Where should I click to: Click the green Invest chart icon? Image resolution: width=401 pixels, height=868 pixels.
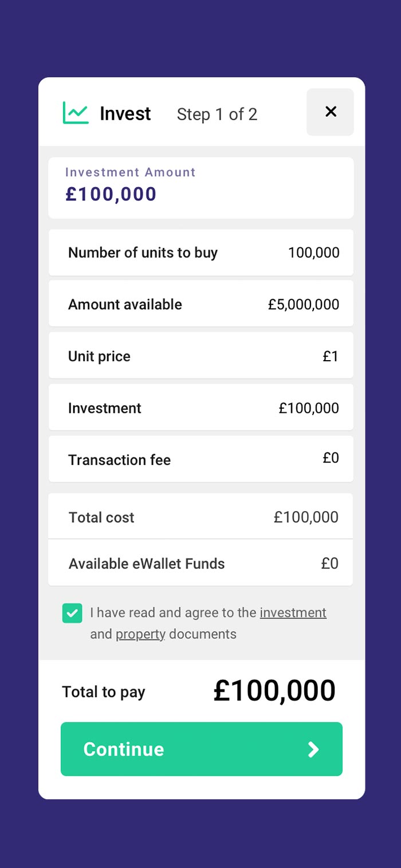pyautogui.click(x=76, y=113)
